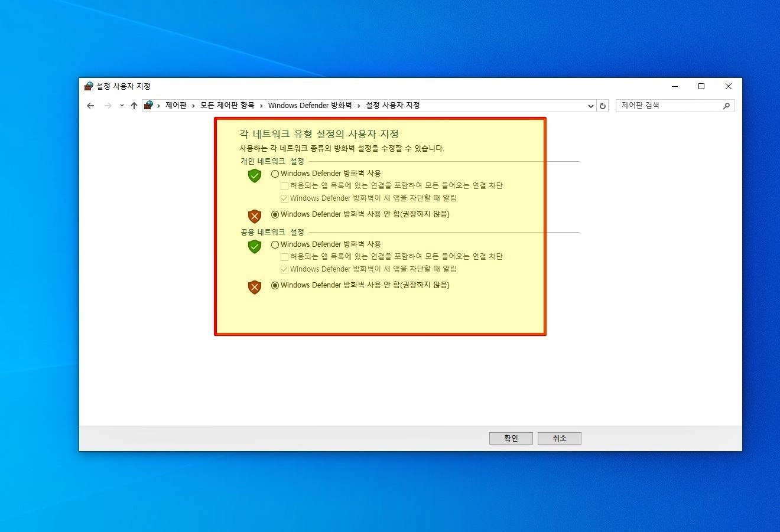Click red shield icon under 공용 네트워크 설정
This screenshot has height=532, width=780.
point(254,287)
